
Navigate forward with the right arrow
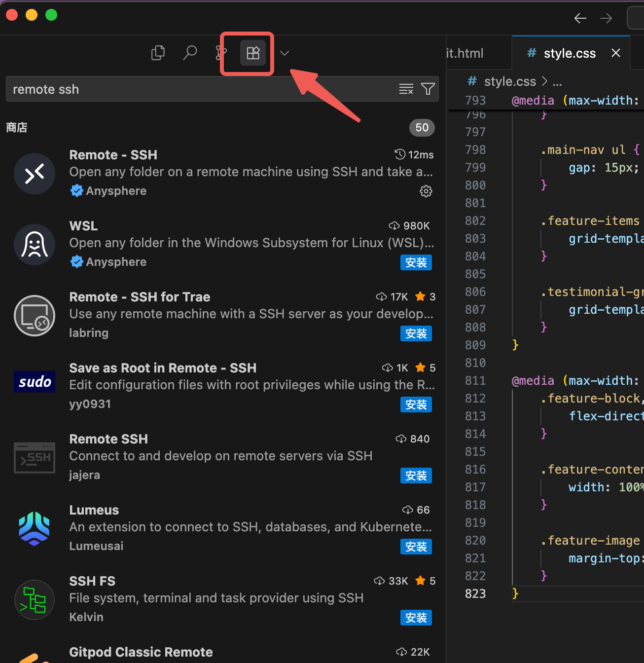click(606, 18)
